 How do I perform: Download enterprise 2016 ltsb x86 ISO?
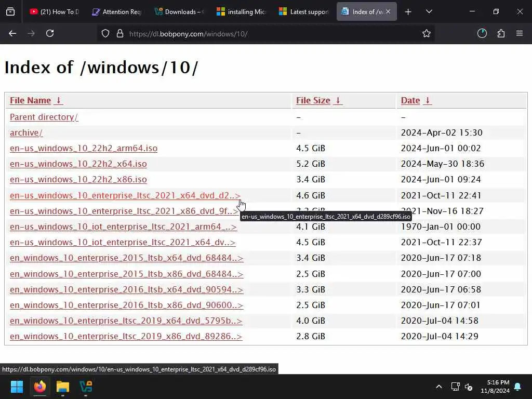click(x=127, y=305)
